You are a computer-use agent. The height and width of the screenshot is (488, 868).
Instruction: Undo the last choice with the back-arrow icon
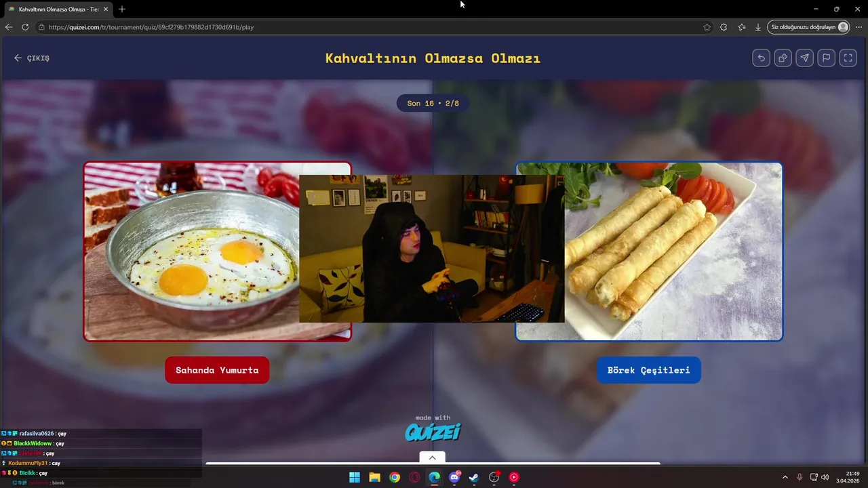pyautogui.click(x=761, y=58)
